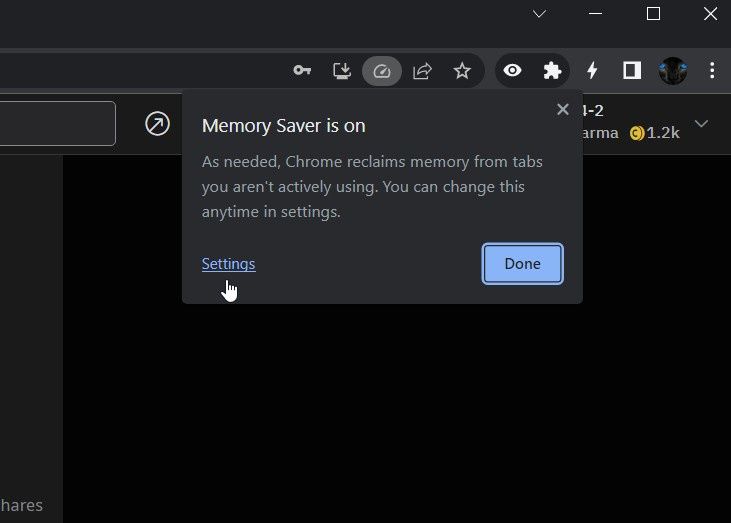The height and width of the screenshot is (523, 731).
Task: Minimize the Chrome window
Action: [595, 14]
